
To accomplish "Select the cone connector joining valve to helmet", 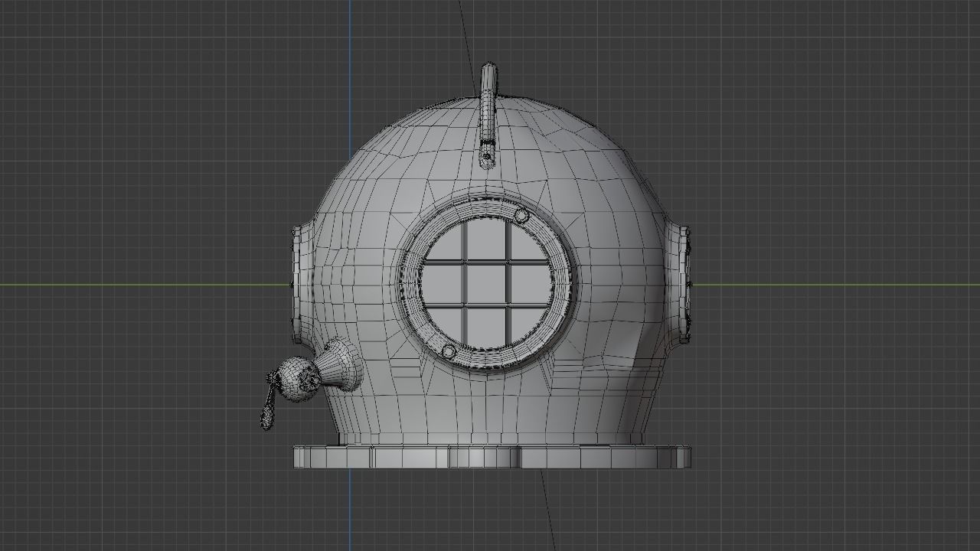I will 340,366.
